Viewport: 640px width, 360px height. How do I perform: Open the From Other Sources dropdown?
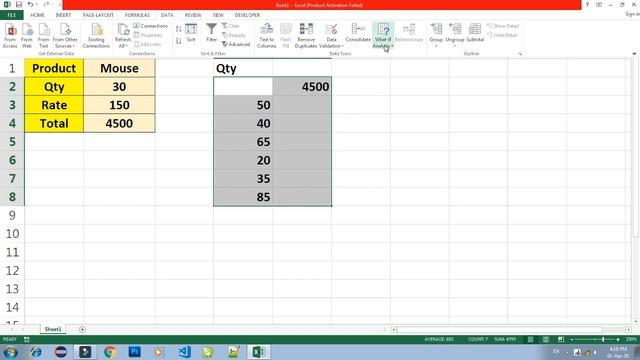point(65,36)
